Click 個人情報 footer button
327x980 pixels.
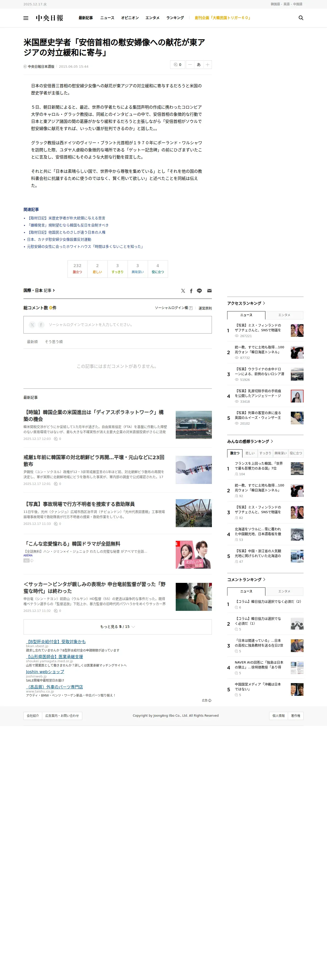pos(278,716)
